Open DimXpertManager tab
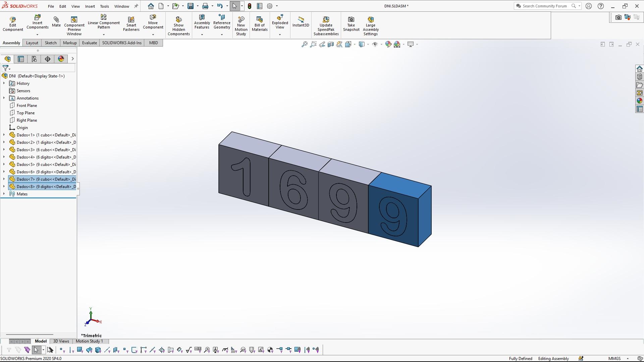 (48, 59)
